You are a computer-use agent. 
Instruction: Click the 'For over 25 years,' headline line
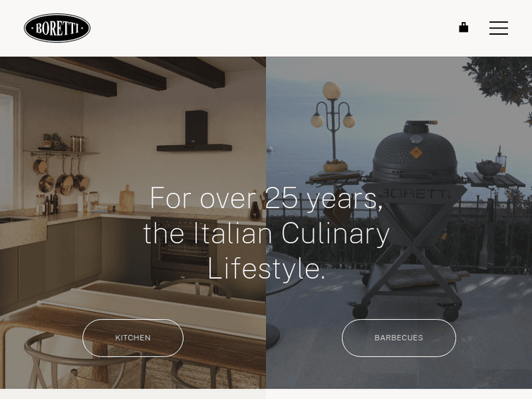(x=266, y=198)
